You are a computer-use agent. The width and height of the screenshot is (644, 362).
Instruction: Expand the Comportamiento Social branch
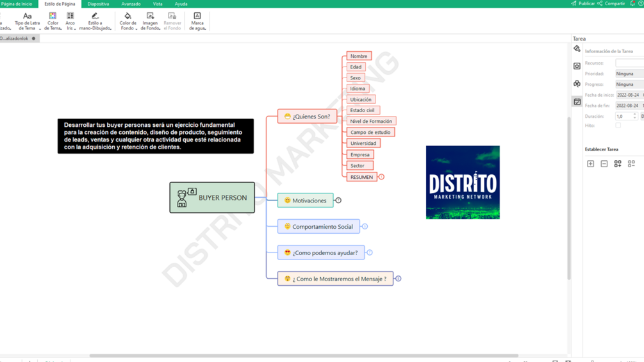click(x=365, y=227)
